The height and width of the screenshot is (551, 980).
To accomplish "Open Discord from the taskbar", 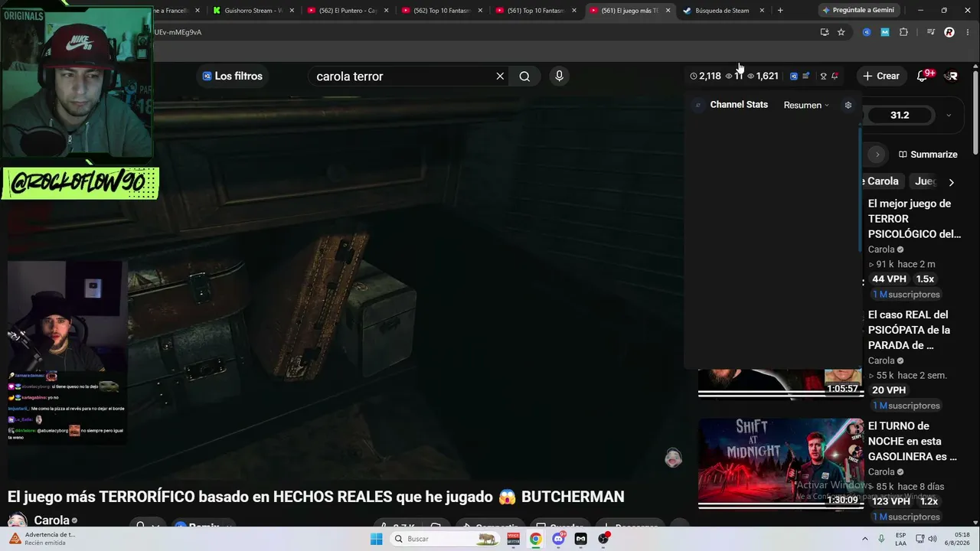I will 558,539.
